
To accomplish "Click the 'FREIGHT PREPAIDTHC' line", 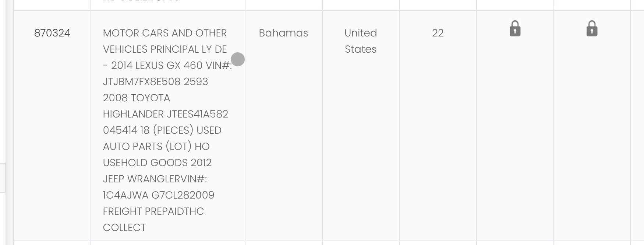I will 153,211.
